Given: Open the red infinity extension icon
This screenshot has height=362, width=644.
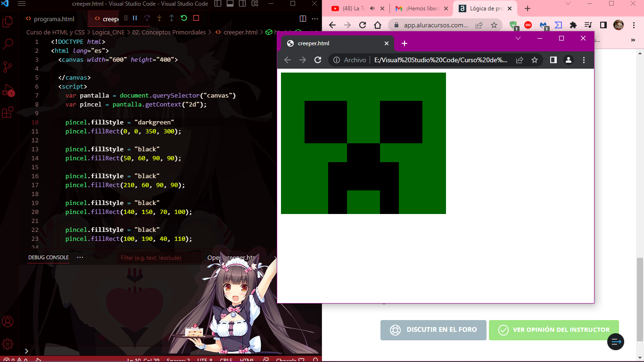Looking at the screenshot, I should (x=528, y=25).
